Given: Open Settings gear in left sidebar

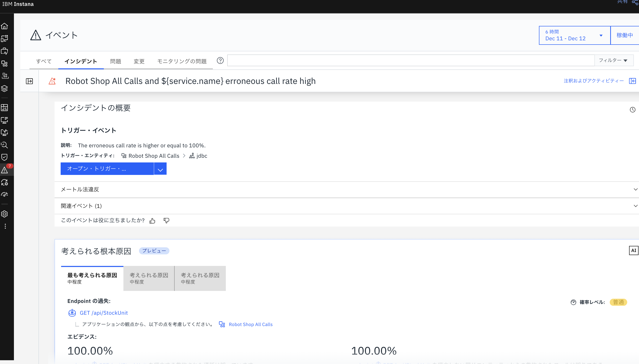Looking at the screenshot, I should [5, 214].
